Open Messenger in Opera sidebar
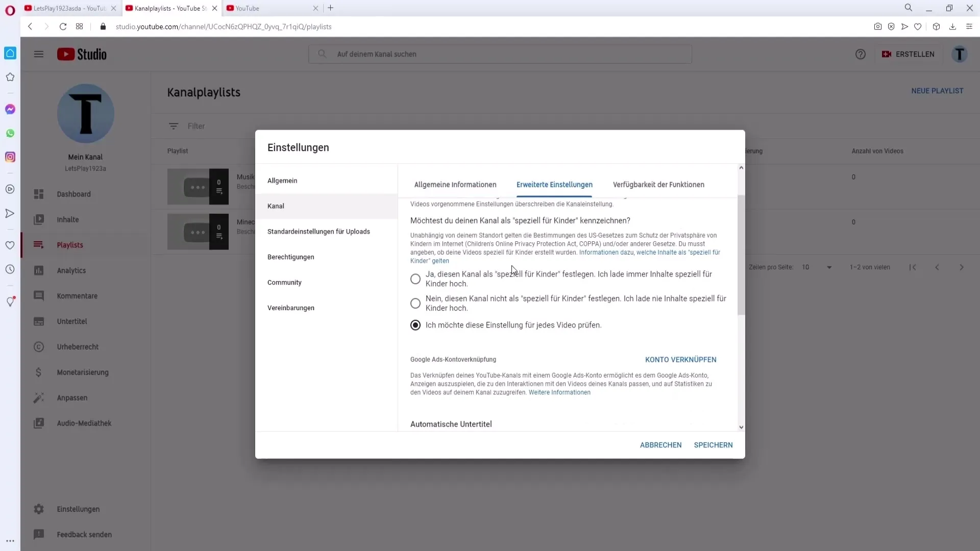This screenshot has width=980, height=551. (x=10, y=109)
